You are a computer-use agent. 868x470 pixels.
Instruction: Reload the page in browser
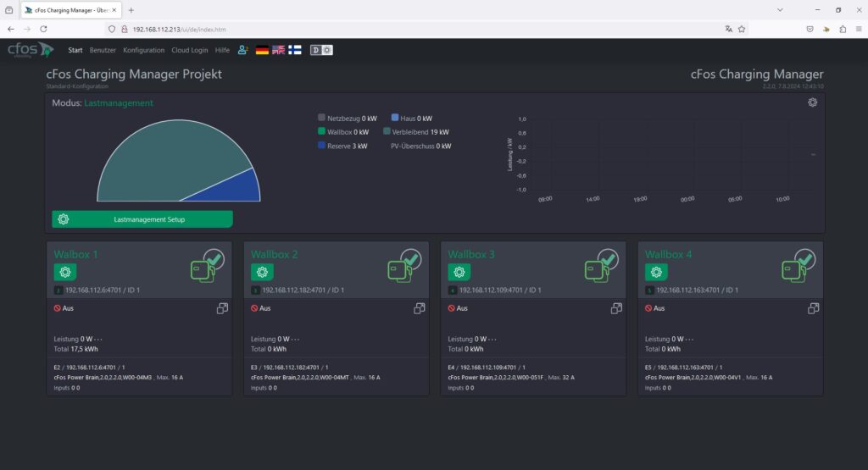point(44,30)
